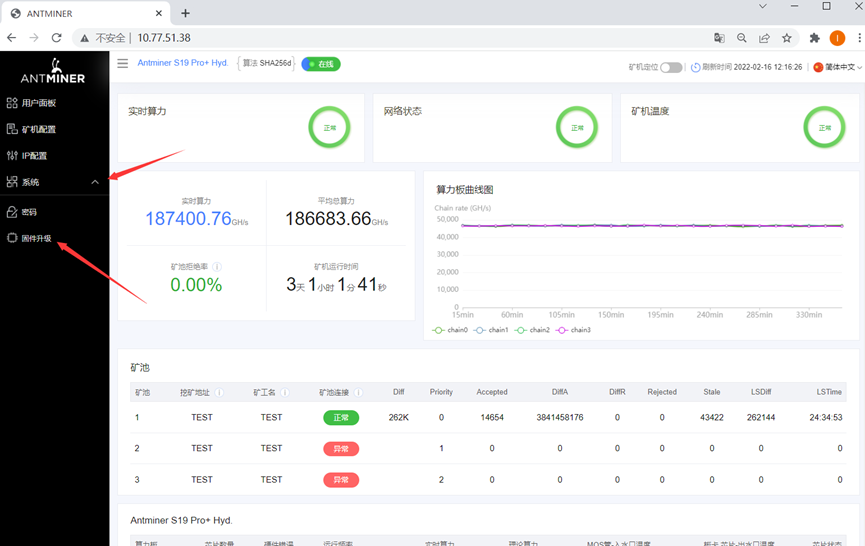
Task: Go back in the browser
Action: pyautogui.click(x=12, y=38)
